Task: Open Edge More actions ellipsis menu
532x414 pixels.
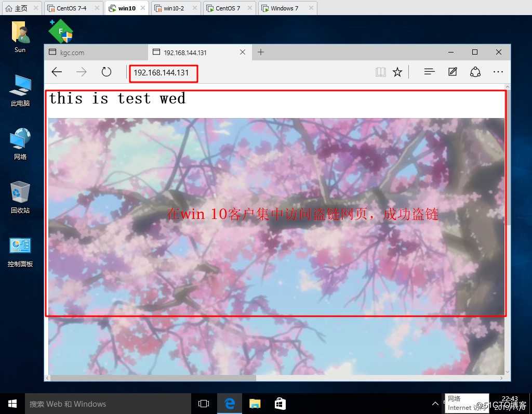Action: pyautogui.click(x=498, y=72)
